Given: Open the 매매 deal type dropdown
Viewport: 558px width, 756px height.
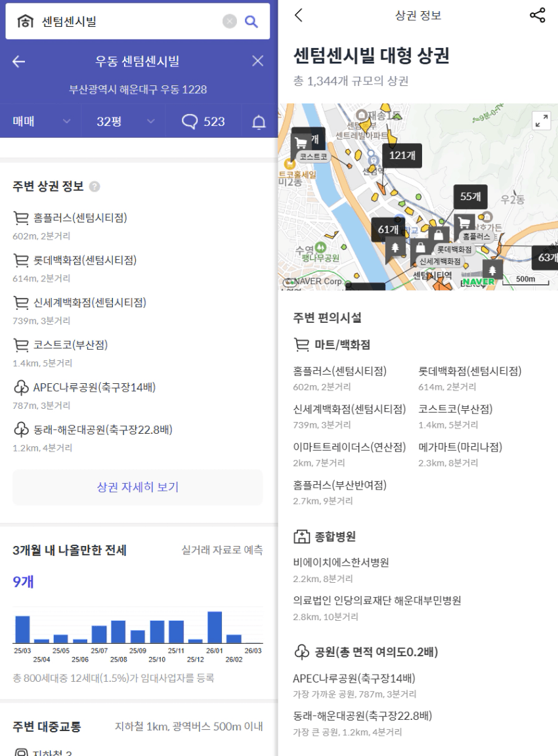Looking at the screenshot, I should 41,121.
